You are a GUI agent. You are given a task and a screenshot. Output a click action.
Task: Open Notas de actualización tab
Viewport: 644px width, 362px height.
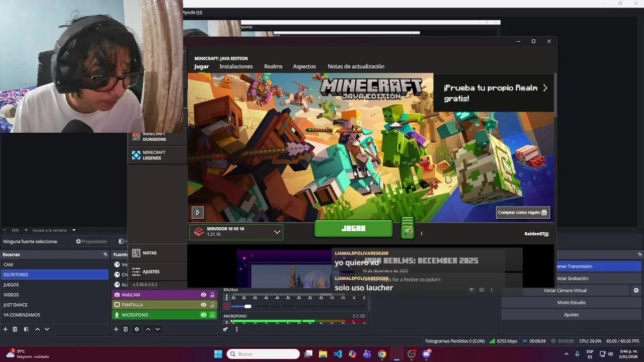356,66
